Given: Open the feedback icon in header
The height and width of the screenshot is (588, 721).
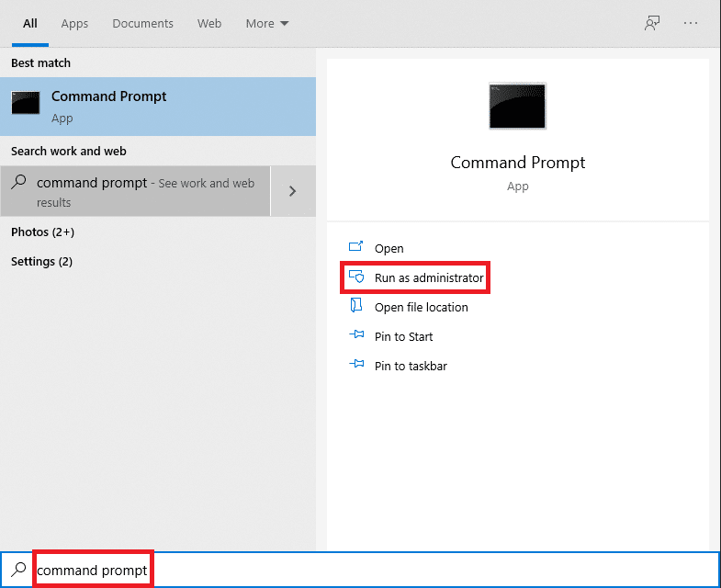Looking at the screenshot, I should pos(652,24).
